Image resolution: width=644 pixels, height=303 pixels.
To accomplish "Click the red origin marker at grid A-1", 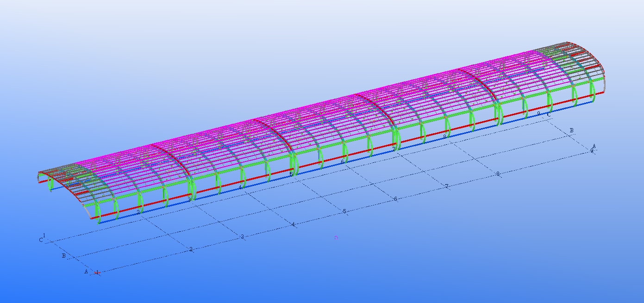I will 97,272.
